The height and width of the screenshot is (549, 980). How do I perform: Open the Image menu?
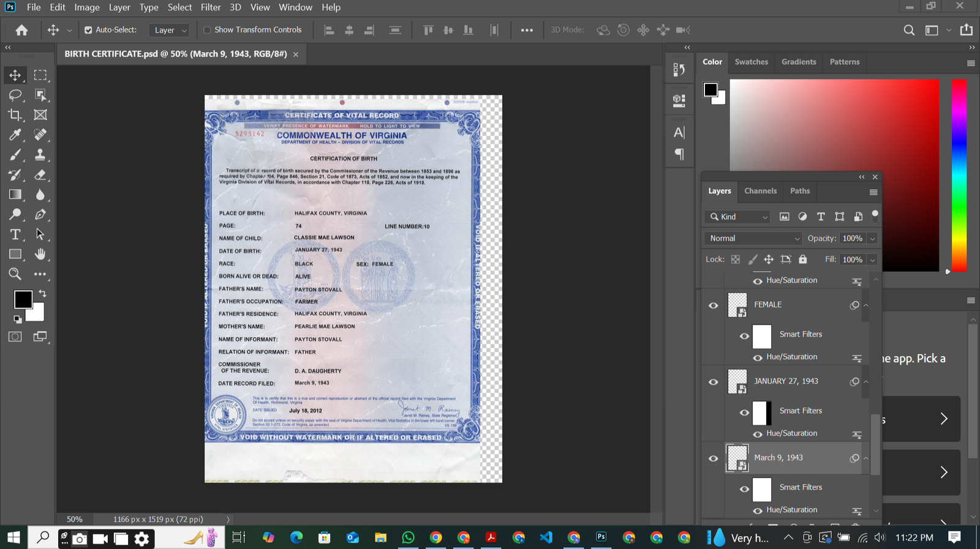coord(87,7)
